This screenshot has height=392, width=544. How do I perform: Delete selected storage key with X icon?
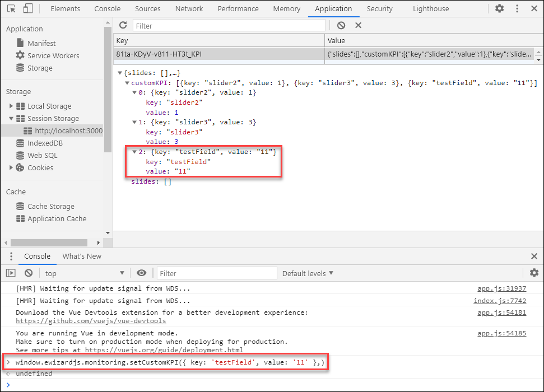pyautogui.click(x=357, y=25)
